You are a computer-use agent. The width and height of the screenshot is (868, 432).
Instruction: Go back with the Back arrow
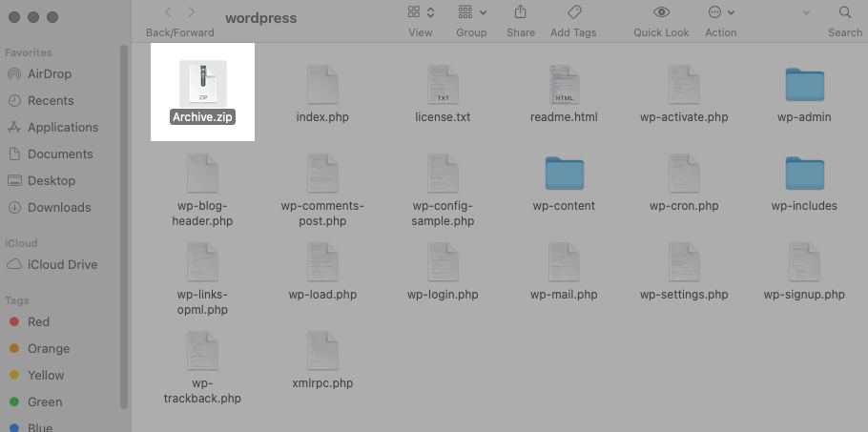point(168,11)
